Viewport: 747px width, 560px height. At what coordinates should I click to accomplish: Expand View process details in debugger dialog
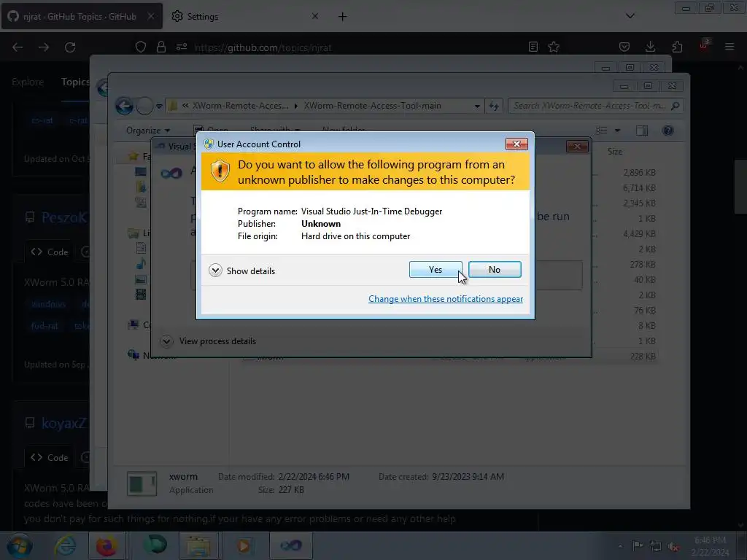(x=208, y=341)
